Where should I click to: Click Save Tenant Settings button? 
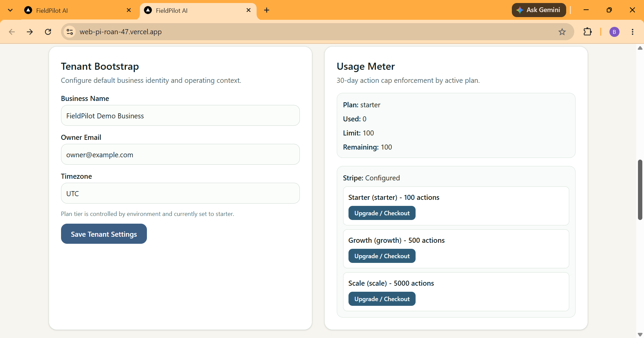[104, 234]
